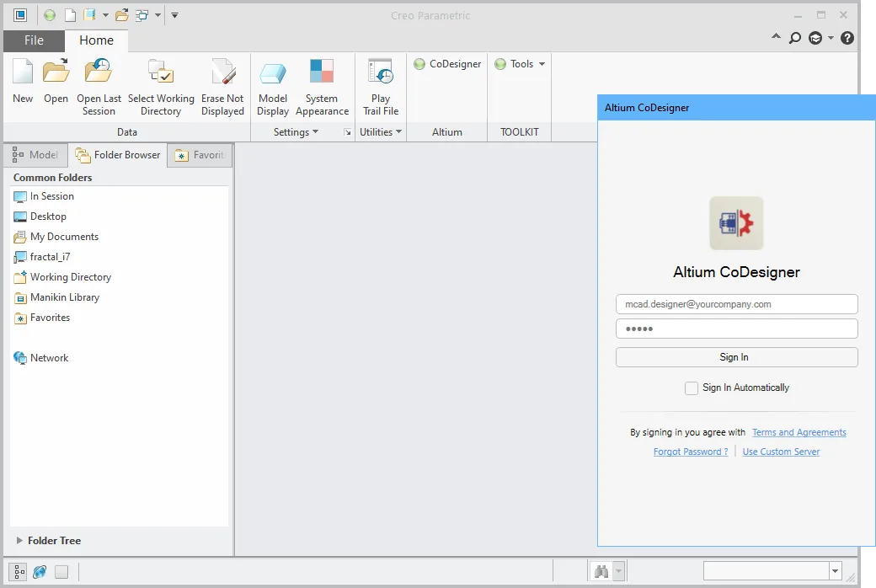Open dropdown arrow beside model file icon
The width and height of the screenshot is (876, 588).
click(x=105, y=15)
